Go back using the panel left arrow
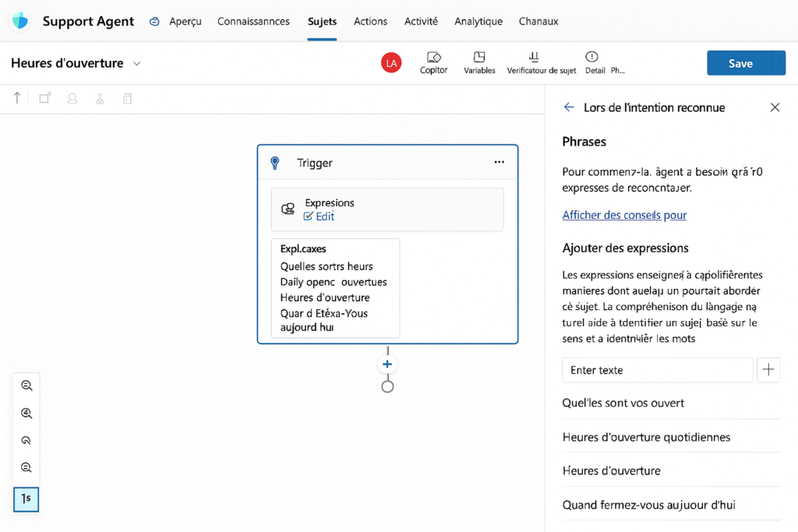This screenshot has height=532, width=798. 569,107
